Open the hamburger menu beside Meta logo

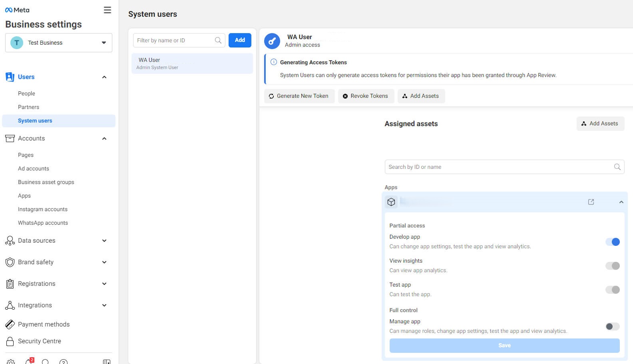click(107, 10)
